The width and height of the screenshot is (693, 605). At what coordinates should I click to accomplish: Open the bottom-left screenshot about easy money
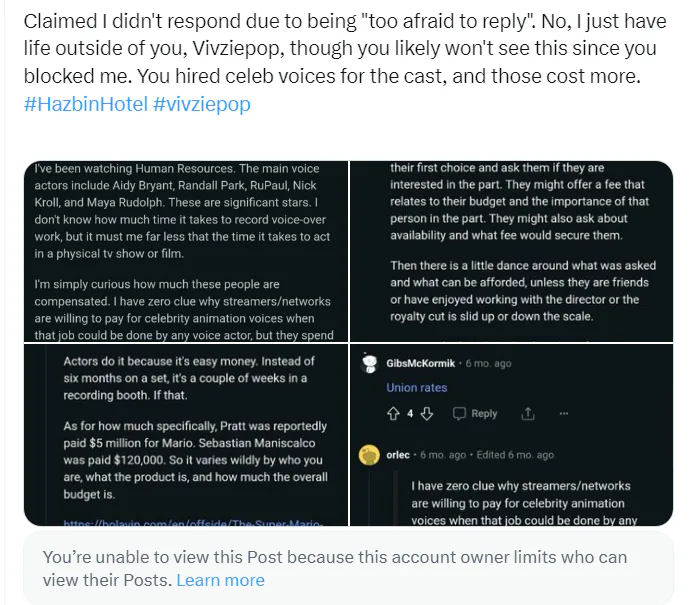click(186, 434)
